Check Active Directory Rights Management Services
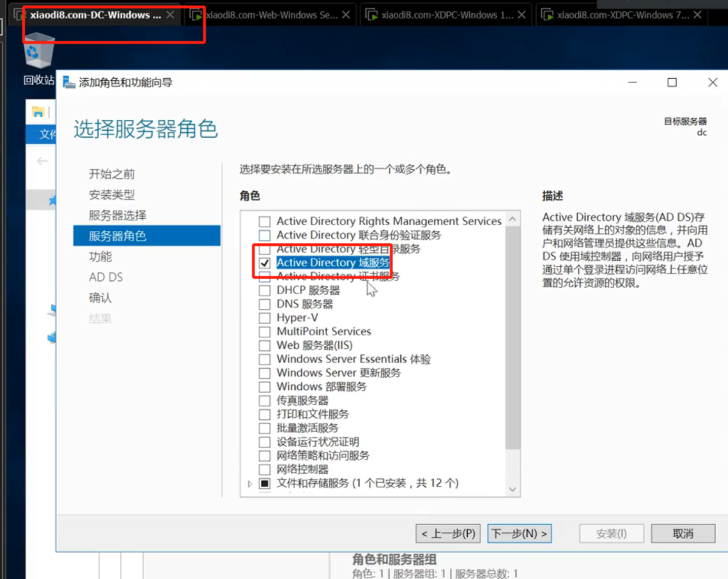Screen dimensions: 728x579 point(264,222)
